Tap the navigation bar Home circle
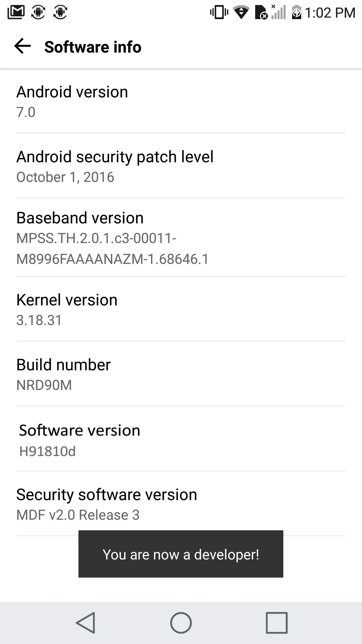This screenshot has width=362, height=644. click(x=181, y=623)
